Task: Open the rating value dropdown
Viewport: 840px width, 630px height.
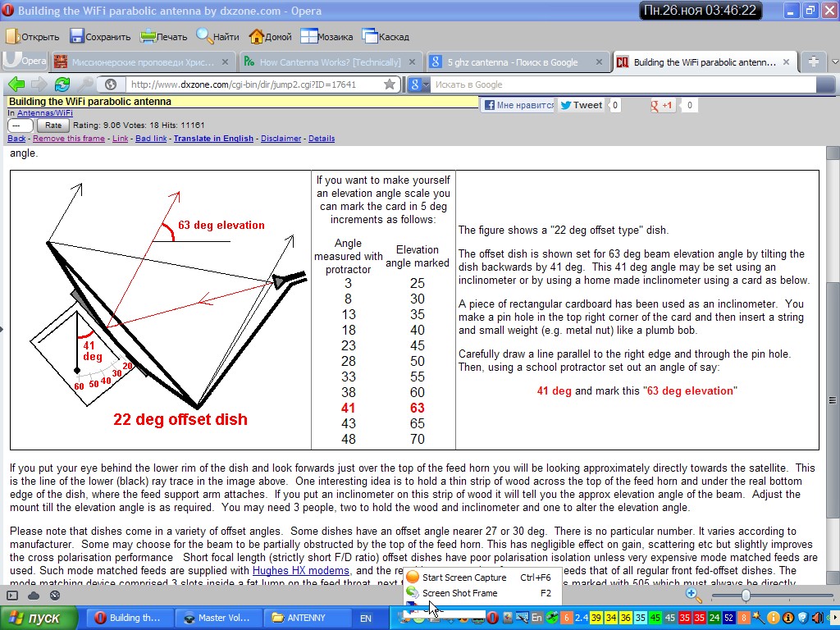Action: pos(21,126)
